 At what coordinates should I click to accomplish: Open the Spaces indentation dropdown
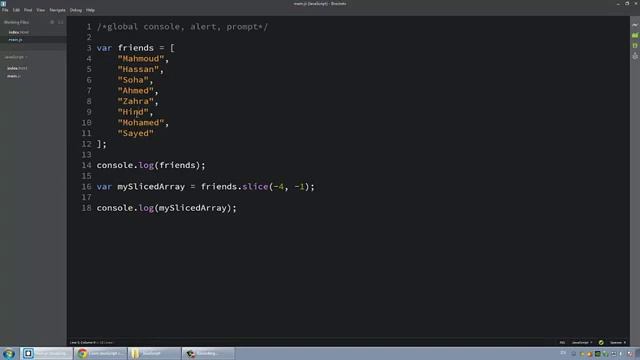coord(618,342)
